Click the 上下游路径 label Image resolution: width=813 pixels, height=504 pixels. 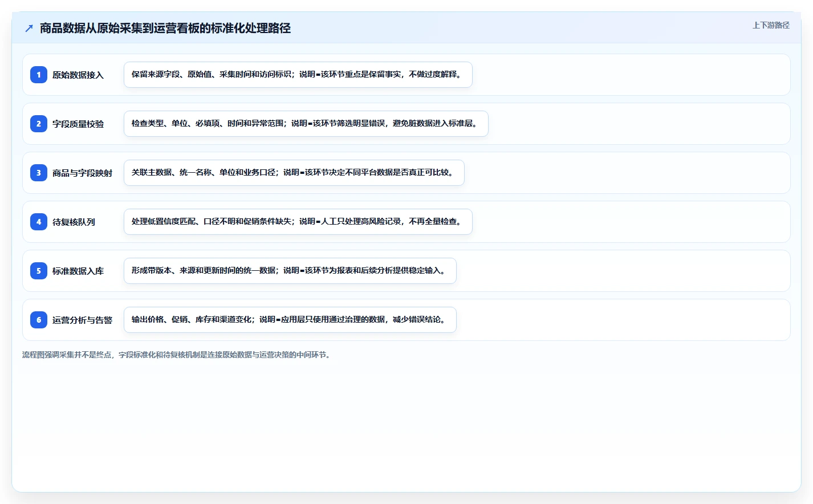click(x=771, y=25)
